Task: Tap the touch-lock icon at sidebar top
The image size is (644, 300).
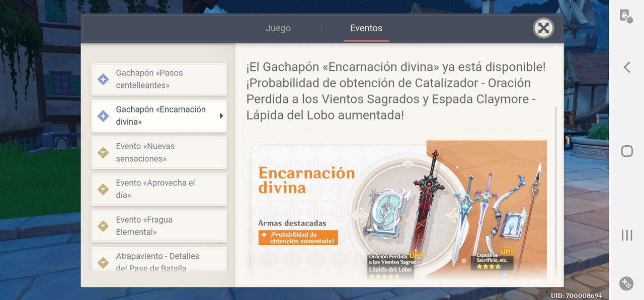Action: [626, 16]
